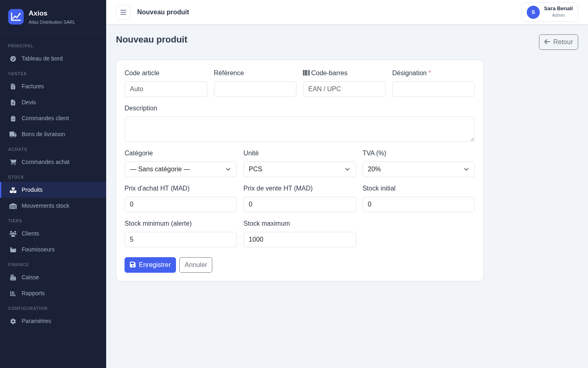The image size is (588, 368).
Task: Navigate to Rapports
Action: pyautogui.click(x=53, y=293)
